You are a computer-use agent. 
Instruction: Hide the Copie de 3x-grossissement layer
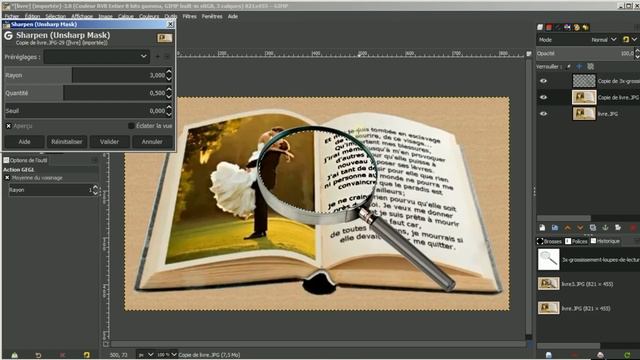click(x=543, y=81)
